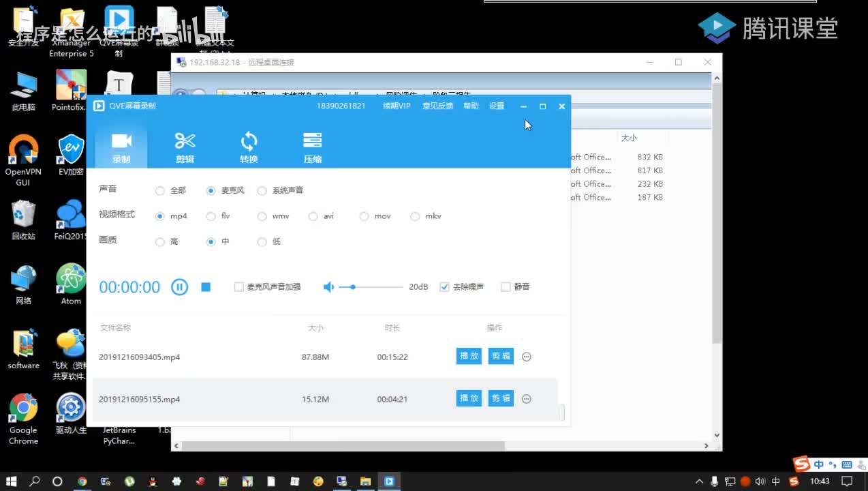Show hidden tray icons chevron
The width and height of the screenshot is (868, 491).
click(x=699, y=481)
